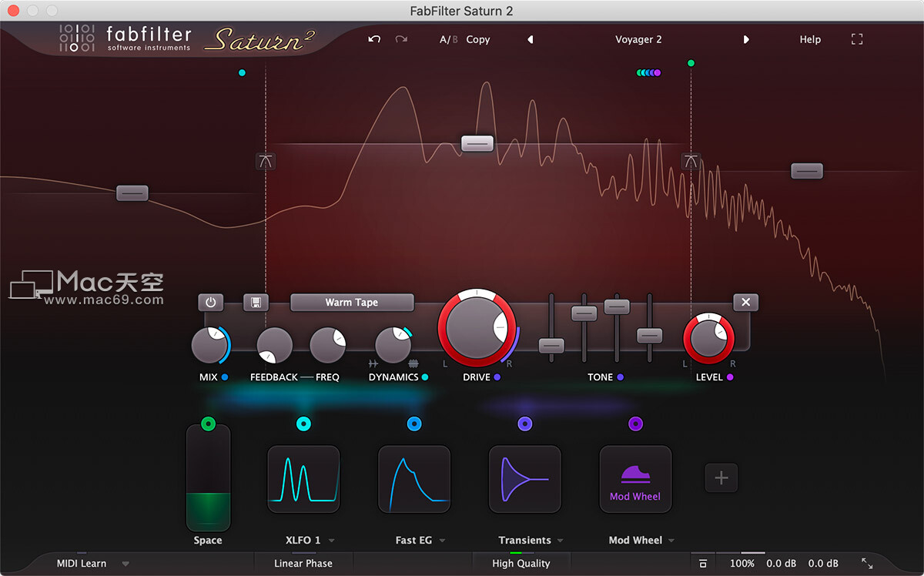
Task: Click the Undo arrow icon
Action: point(374,39)
